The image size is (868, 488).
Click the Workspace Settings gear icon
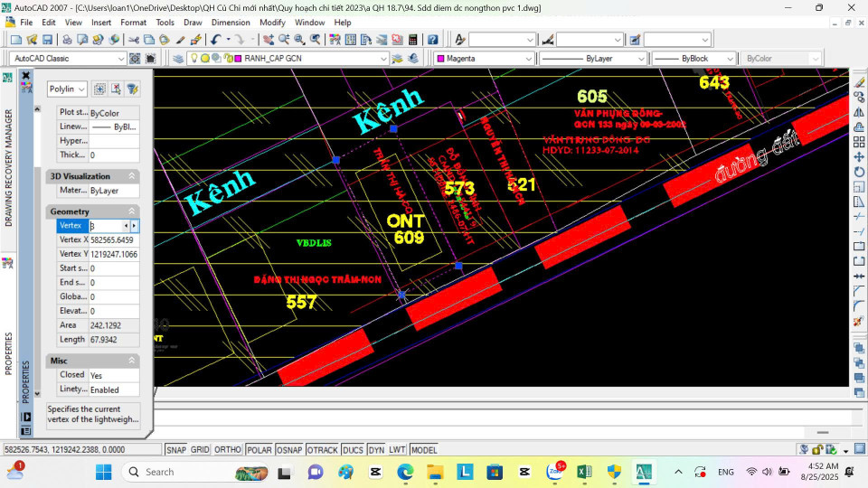(135, 58)
